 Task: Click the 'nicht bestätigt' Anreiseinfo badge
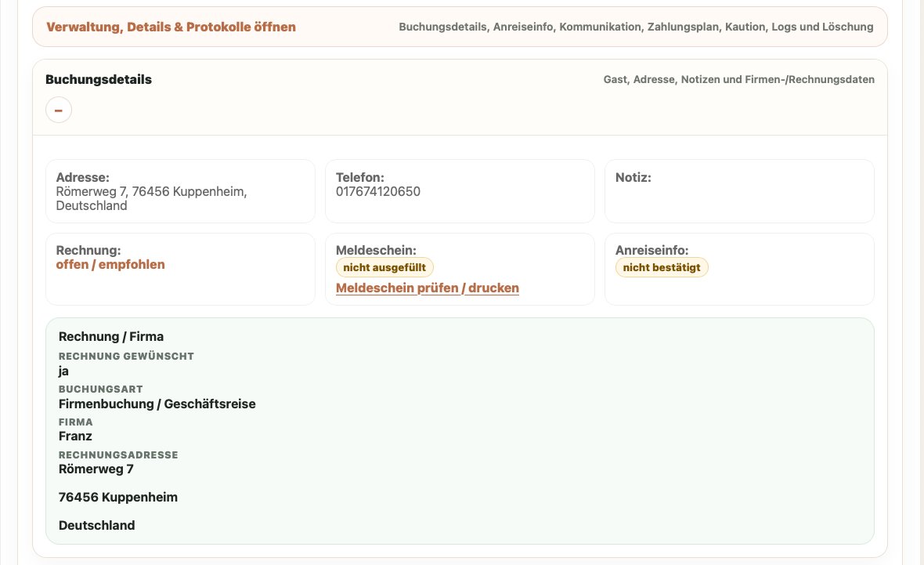click(x=661, y=267)
